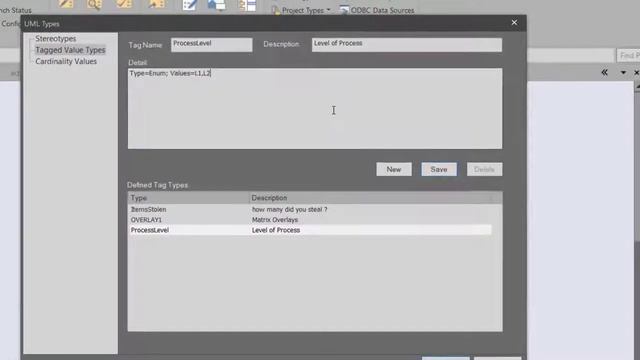
Task: Open the panel dropdown arrow menu
Action: (623, 73)
